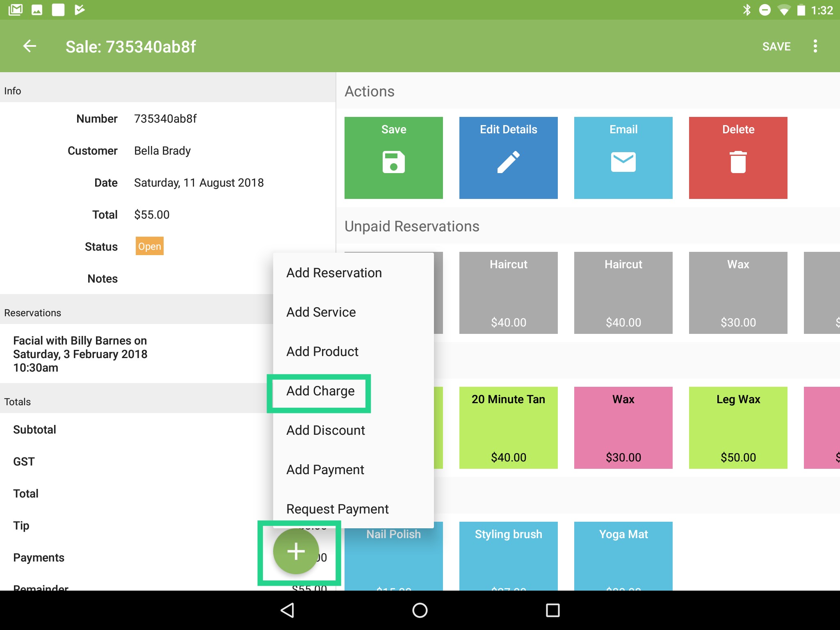The image size is (840, 630).
Task: Choose the Yoga Mat product tile
Action: pyautogui.click(x=623, y=556)
